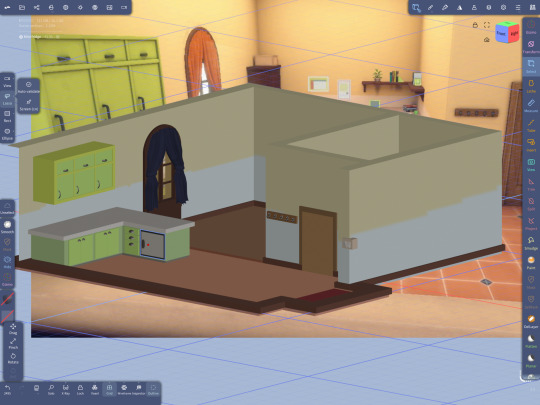Screen dimensions: 540x405
Task: Toggle the camera lock icon near view cube
Action: (x=475, y=25)
